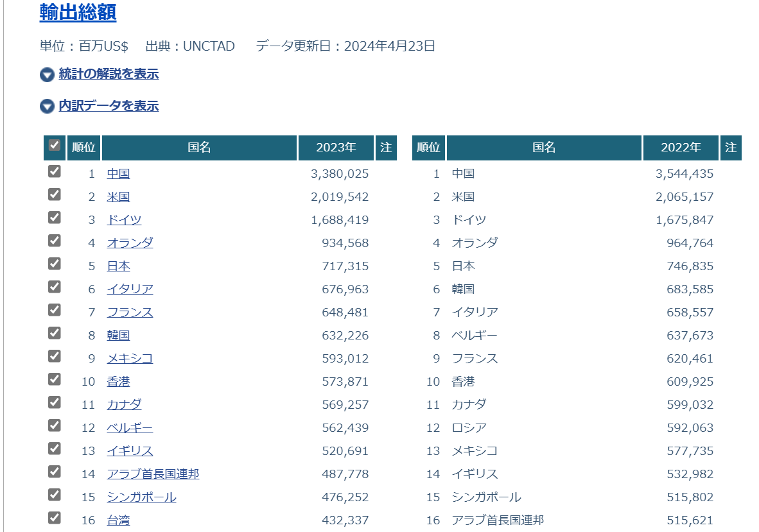Screen dimensions: 759x532
Task: Open the 輸出総額 heading link
Action: 78,12
